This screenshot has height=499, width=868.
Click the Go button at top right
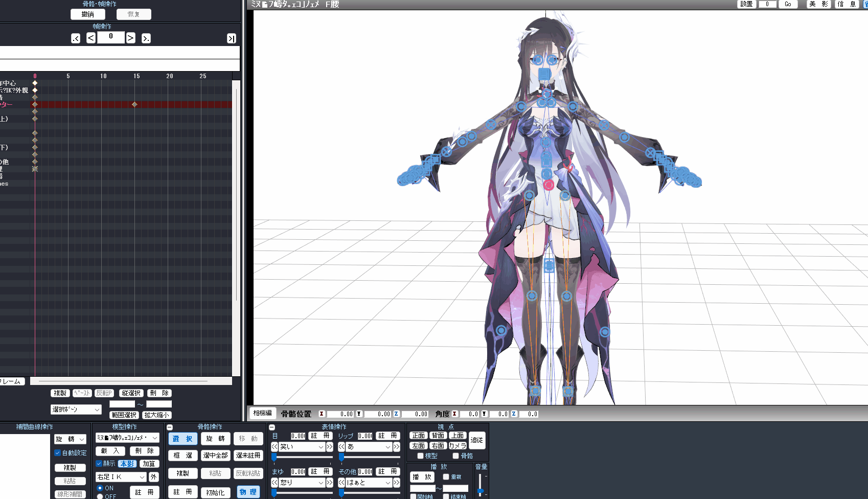788,4
